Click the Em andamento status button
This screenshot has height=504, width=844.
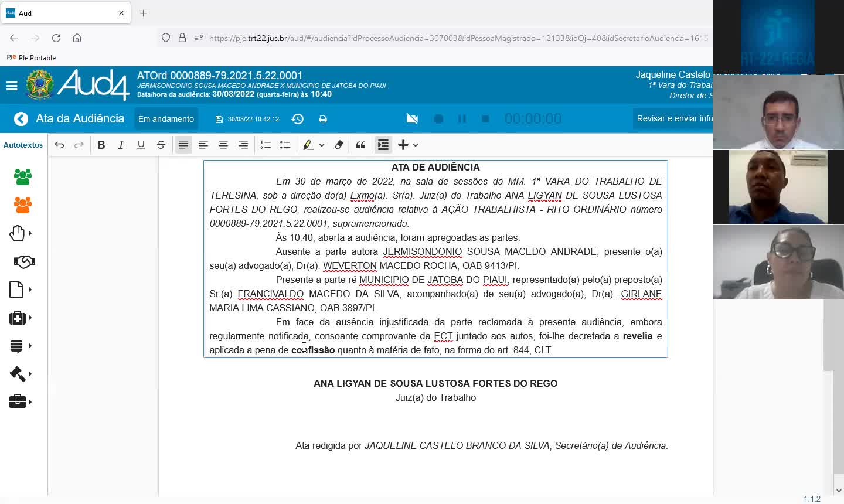[x=166, y=119]
